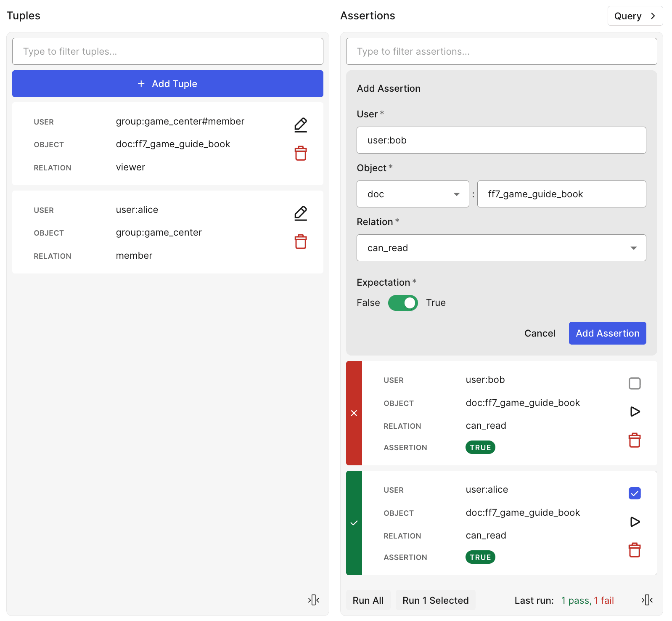Screen dimensions: 672x621
Task: Submit with the Add Assertion button
Action: (x=607, y=333)
